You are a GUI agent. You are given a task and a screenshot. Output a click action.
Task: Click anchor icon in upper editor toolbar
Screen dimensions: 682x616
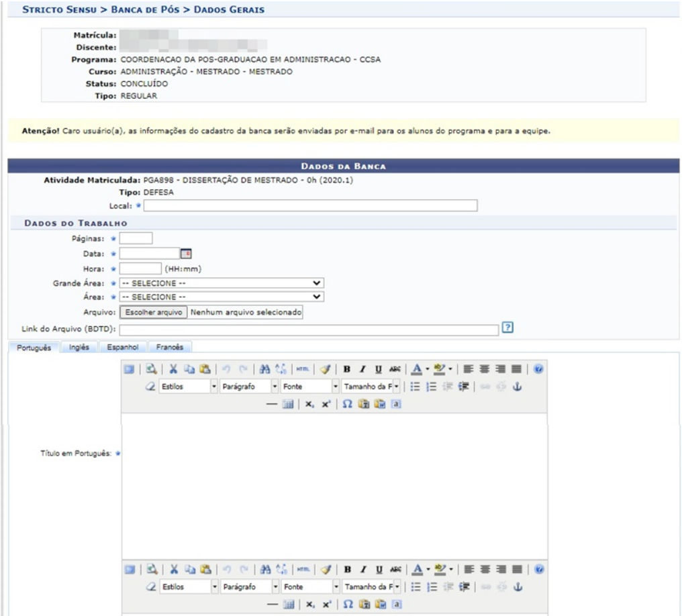click(517, 387)
